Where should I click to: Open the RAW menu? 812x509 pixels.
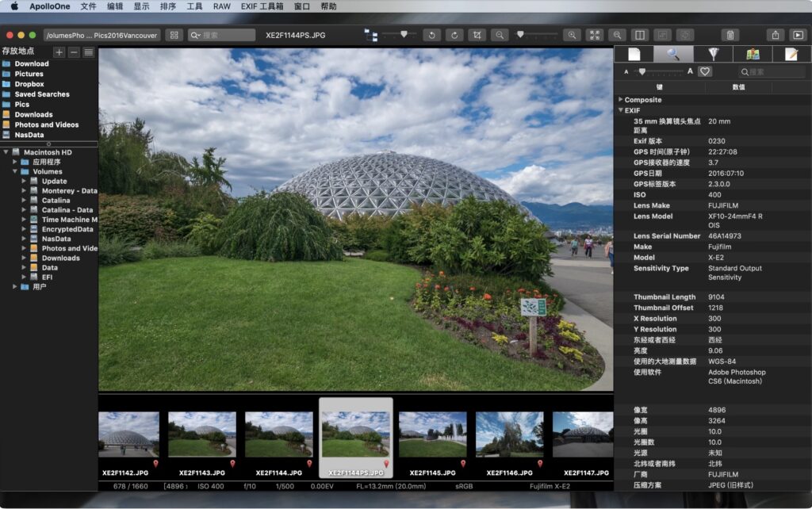pyautogui.click(x=222, y=6)
